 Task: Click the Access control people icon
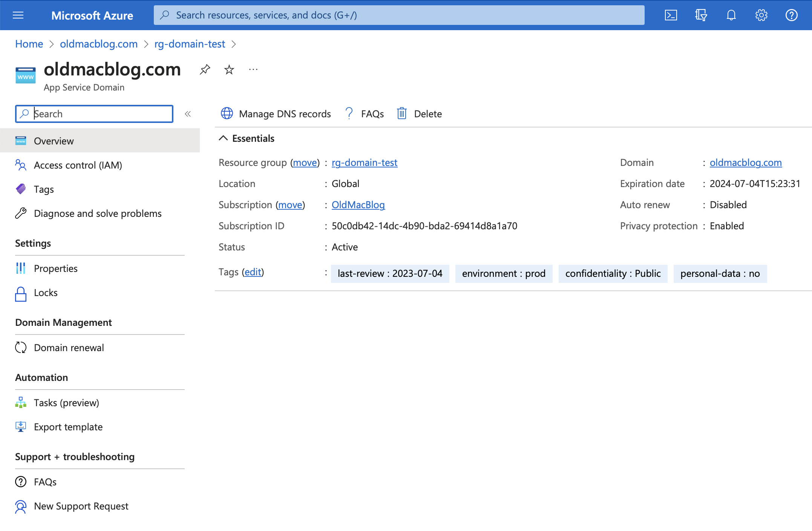pyautogui.click(x=21, y=165)
